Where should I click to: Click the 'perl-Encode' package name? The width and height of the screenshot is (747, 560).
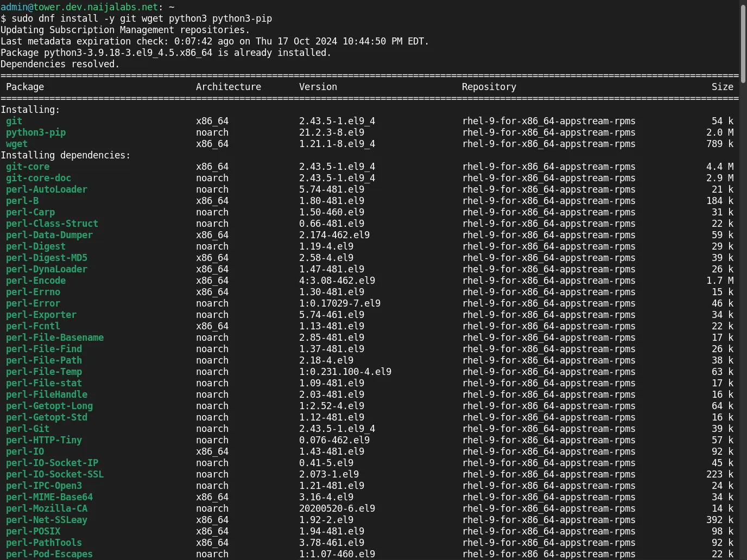pos(36,281)
